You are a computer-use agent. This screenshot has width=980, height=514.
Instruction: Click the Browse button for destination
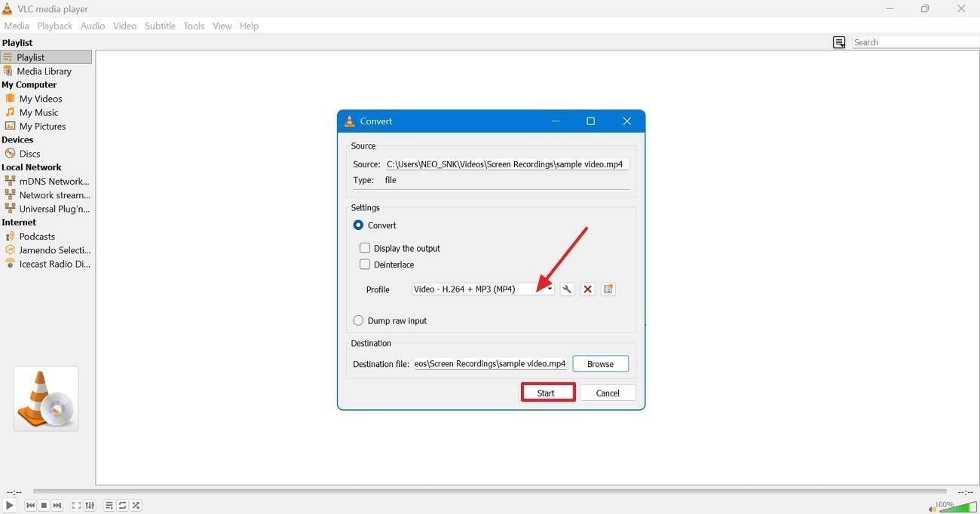599,363
